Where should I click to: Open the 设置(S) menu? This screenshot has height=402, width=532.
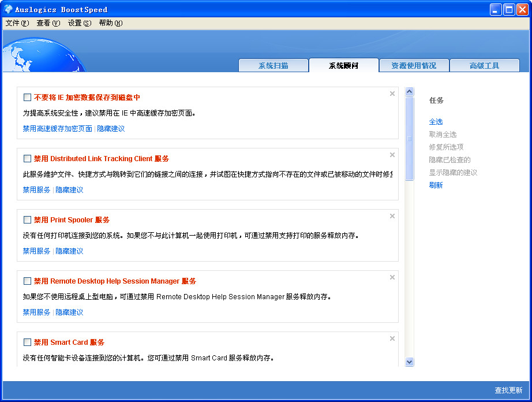point(80,23)
